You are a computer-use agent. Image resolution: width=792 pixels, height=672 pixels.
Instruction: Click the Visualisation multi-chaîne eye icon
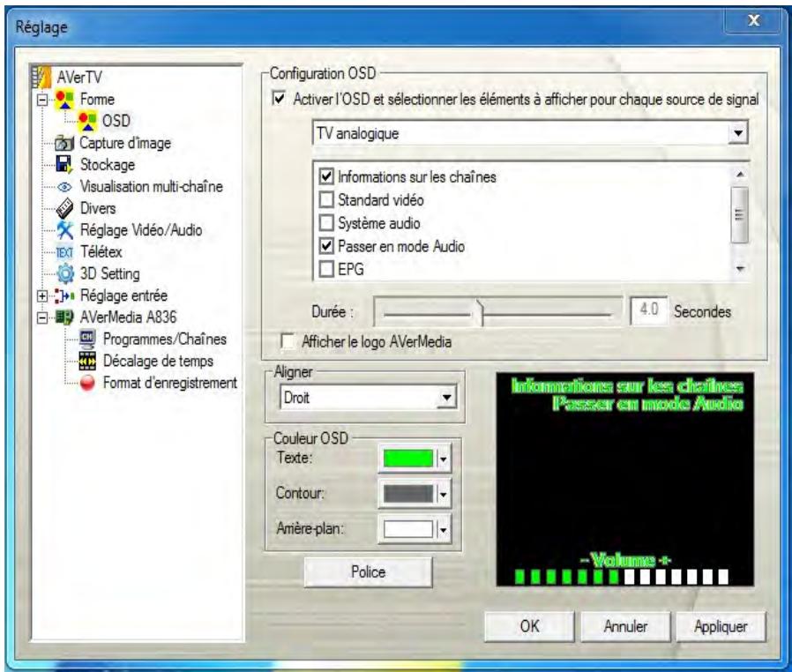click(x=64, y=187)
